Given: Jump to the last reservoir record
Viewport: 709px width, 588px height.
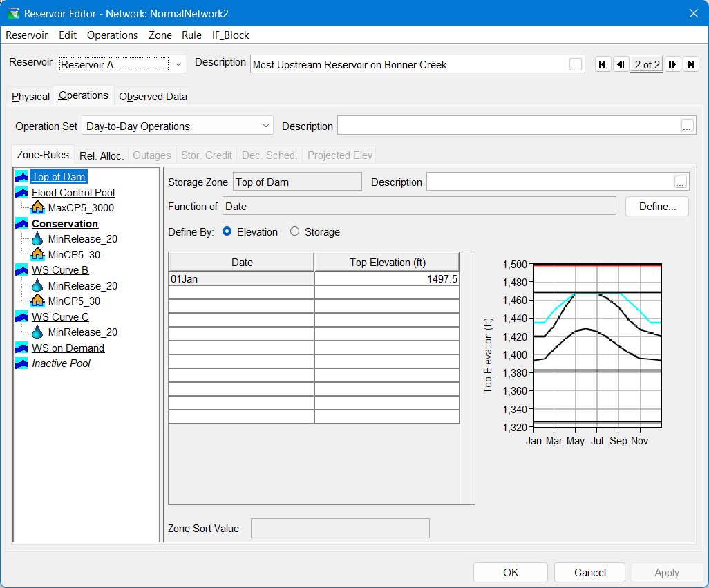Looking at the screenshot, I should click(690, 64).
